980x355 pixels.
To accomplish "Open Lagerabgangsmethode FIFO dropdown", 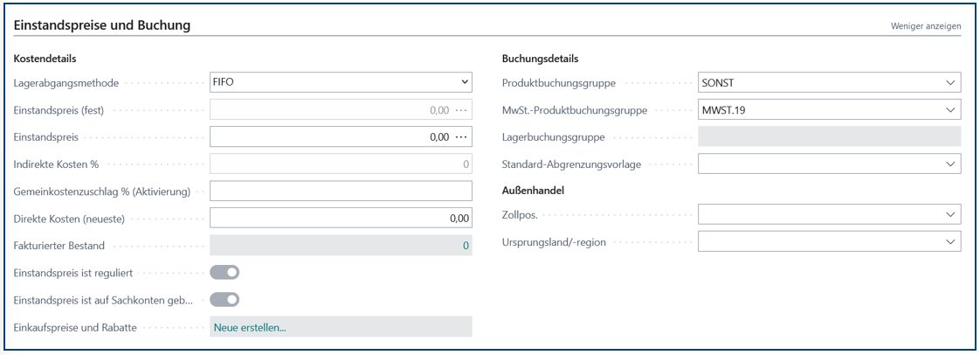I will click(x=341, y=82).
